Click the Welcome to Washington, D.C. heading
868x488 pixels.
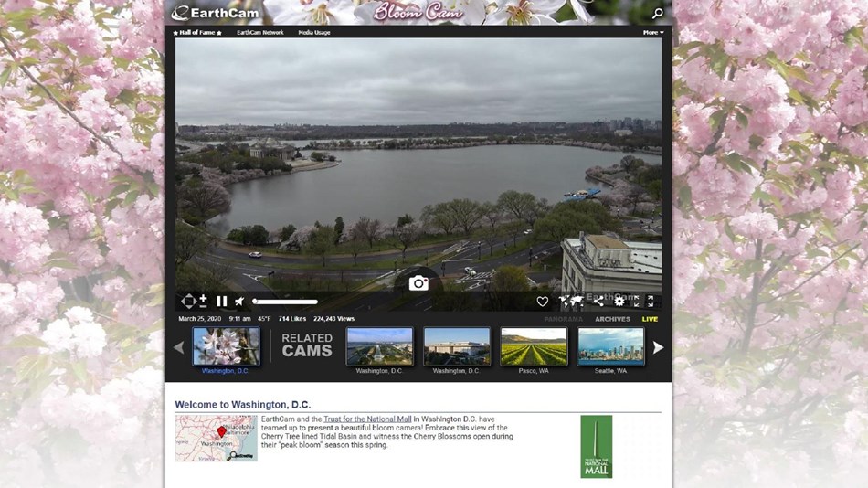pyautogui.click(x=242, y=404)
